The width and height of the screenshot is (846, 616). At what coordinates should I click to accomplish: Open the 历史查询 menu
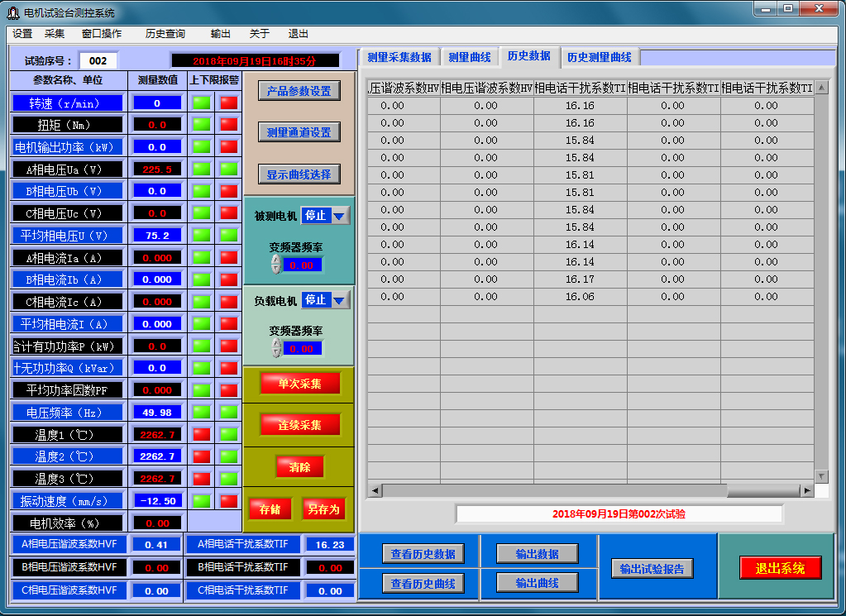pos(165,34)
